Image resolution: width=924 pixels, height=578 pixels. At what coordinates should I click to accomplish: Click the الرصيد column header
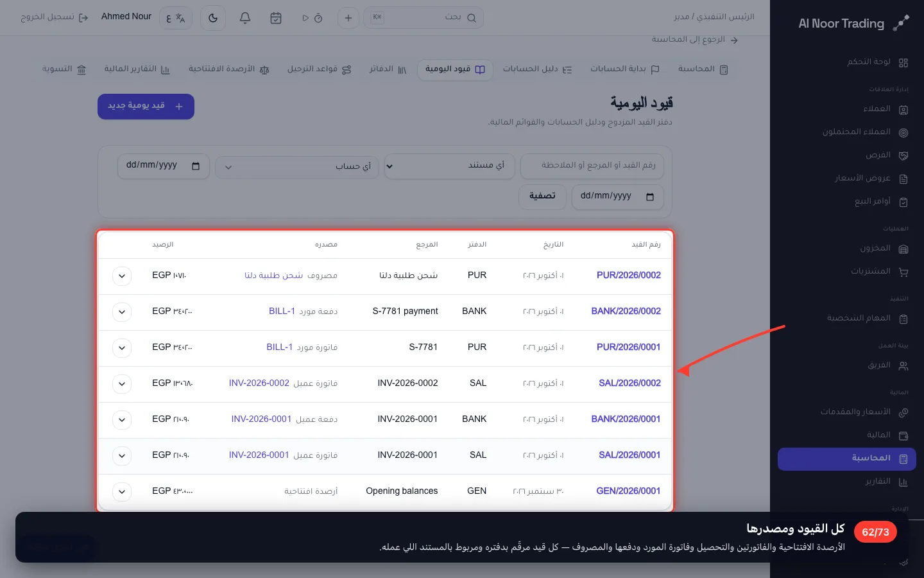tap(163, 245)
